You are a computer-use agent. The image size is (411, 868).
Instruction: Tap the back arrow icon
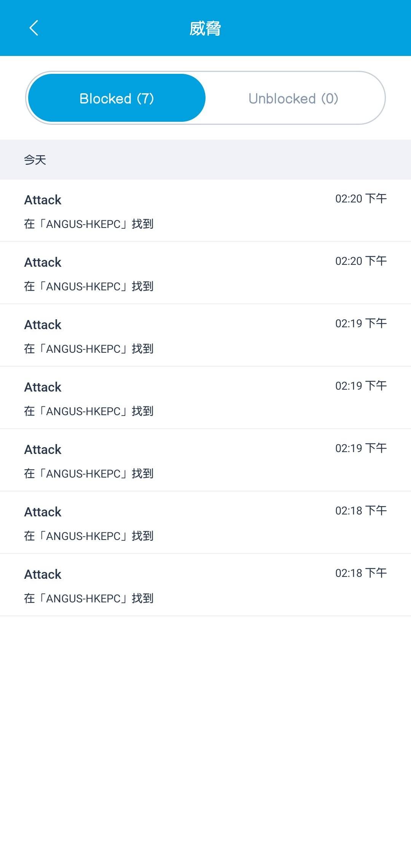[x=33, y=28]
